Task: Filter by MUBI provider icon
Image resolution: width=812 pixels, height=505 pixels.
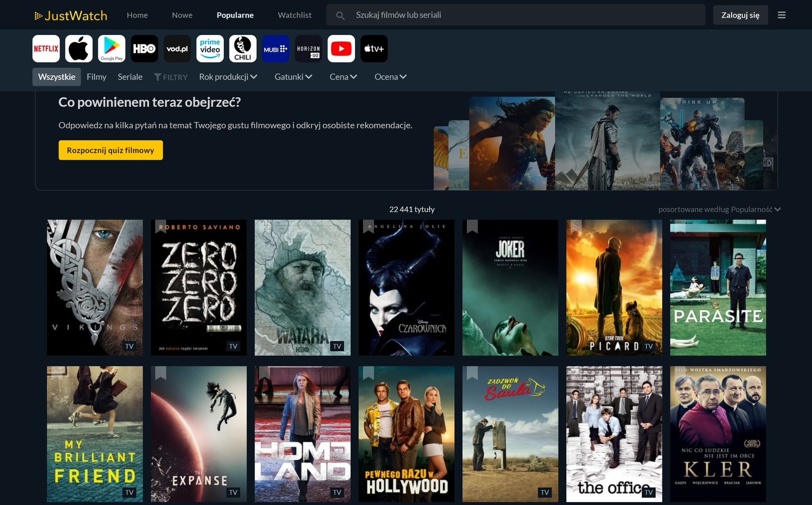Action: click(276, 49)
